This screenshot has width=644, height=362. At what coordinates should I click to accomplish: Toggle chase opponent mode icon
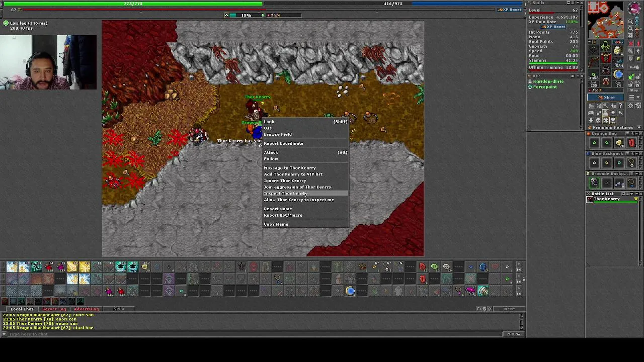(637, 51)
